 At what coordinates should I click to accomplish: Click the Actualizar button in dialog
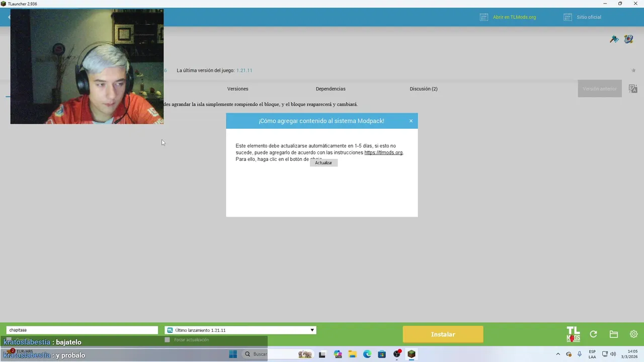click(x=324, y=163)
